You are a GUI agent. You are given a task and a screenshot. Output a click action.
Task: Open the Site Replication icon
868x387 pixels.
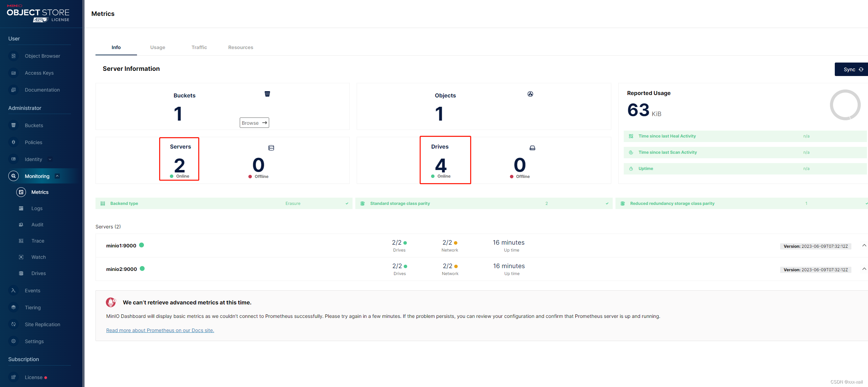13,324
